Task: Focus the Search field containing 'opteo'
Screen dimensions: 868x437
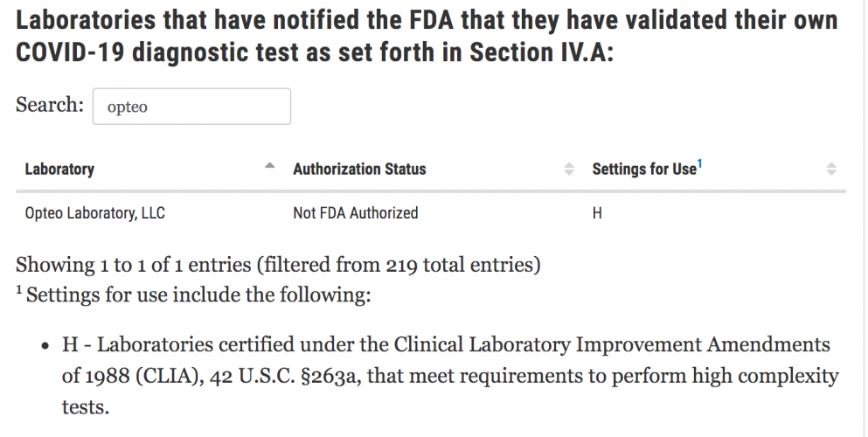Action: [x=191, y=107]
